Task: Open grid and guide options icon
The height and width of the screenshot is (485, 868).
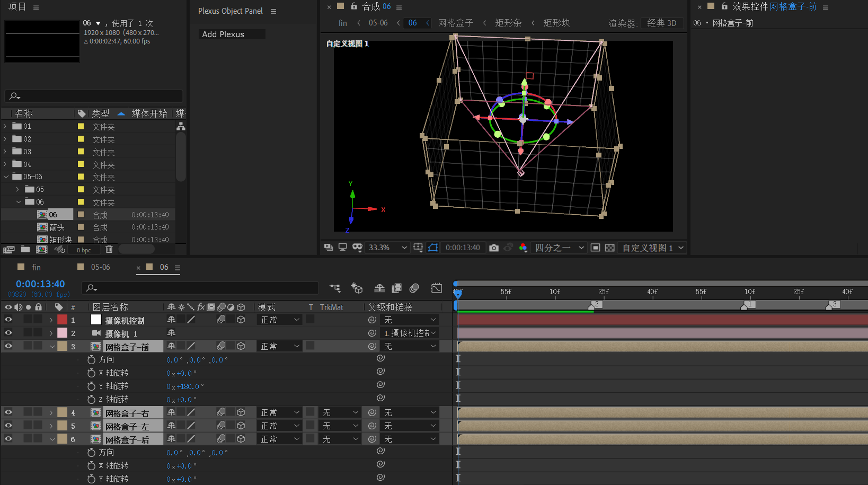Action: click(x=418, y=248)
